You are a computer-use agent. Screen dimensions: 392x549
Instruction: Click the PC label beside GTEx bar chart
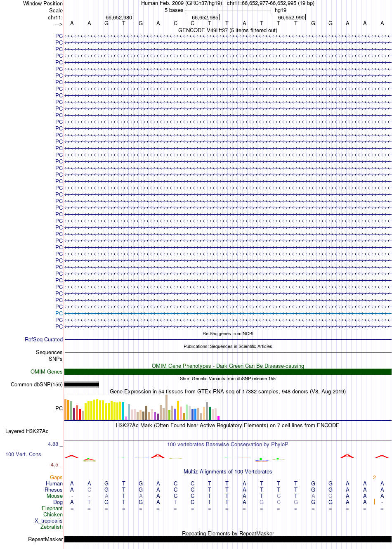point(59,408)
